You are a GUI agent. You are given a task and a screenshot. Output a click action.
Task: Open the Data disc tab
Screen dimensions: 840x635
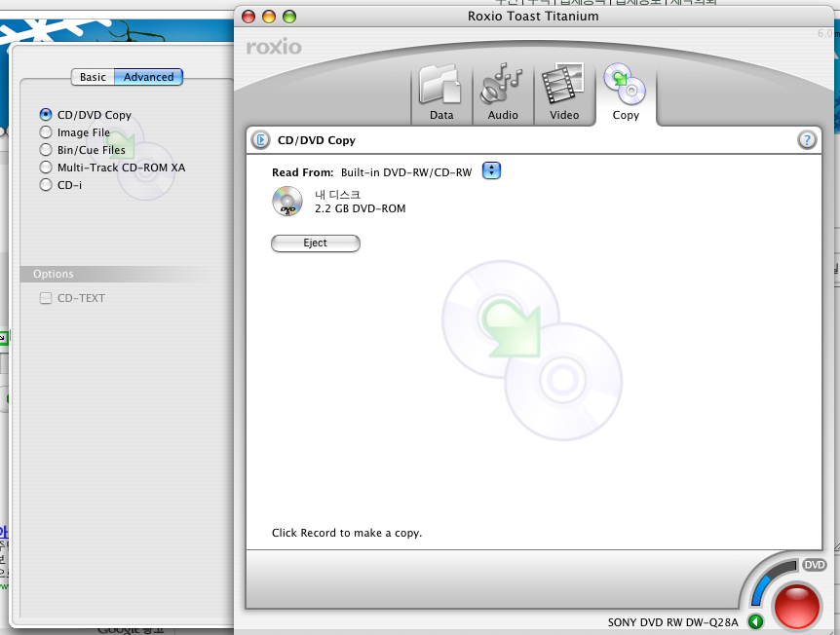pyautogui.click(x=441, y=93)
